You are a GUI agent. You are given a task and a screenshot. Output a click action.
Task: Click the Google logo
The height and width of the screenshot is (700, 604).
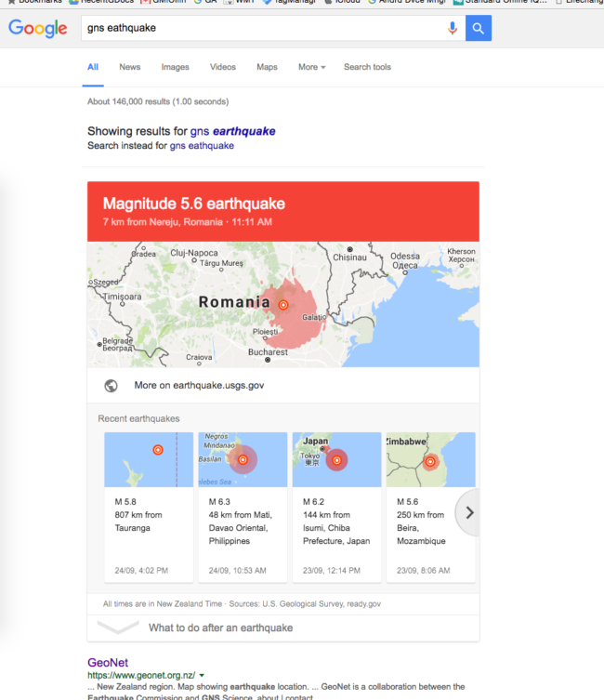38,29
